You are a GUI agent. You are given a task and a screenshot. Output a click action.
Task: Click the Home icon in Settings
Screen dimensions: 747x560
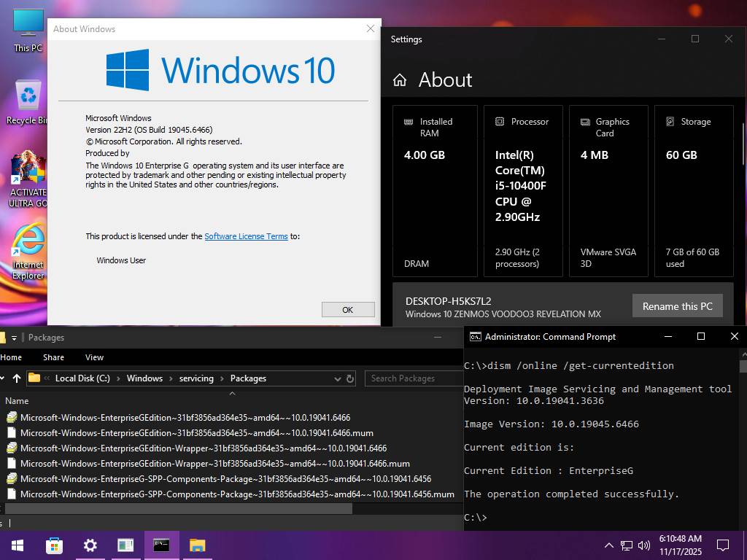400,80
